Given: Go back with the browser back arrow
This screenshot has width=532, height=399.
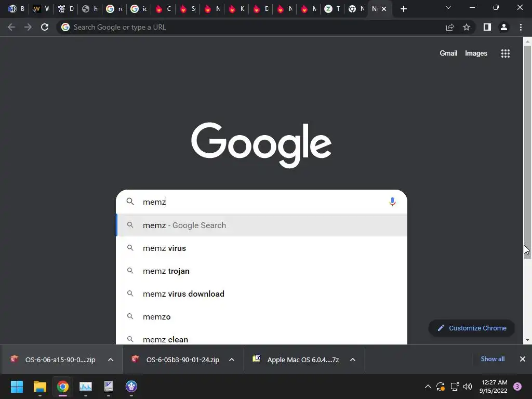Looking at the screenshot, I should [x=11, y=27].
